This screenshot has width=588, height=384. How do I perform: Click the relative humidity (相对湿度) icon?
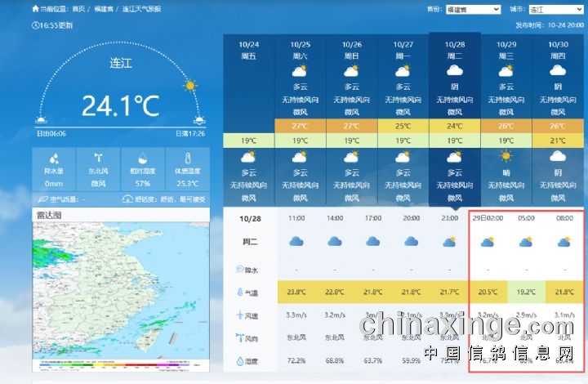(x=142, y=159)
